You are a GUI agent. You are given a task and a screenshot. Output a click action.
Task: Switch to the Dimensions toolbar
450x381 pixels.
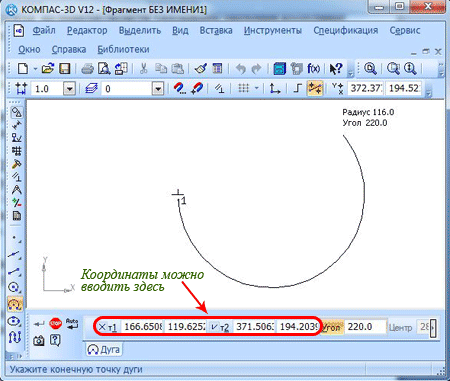(17, 125)
